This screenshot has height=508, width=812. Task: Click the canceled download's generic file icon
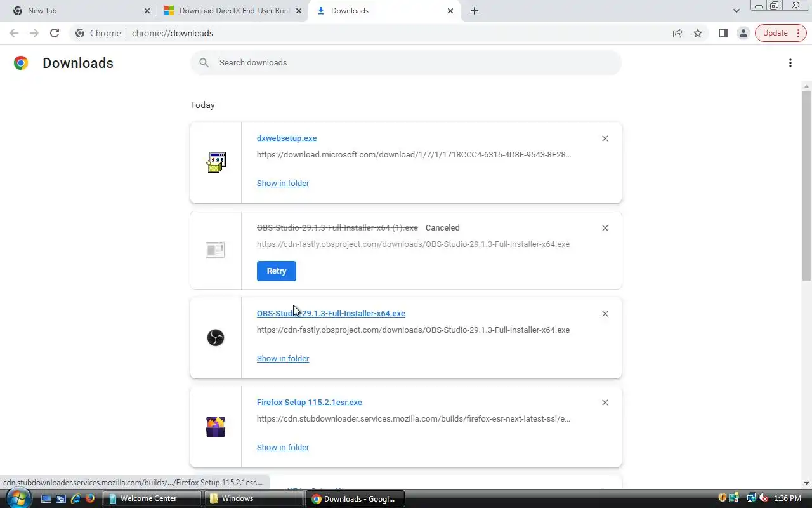(x=216, y=250)
